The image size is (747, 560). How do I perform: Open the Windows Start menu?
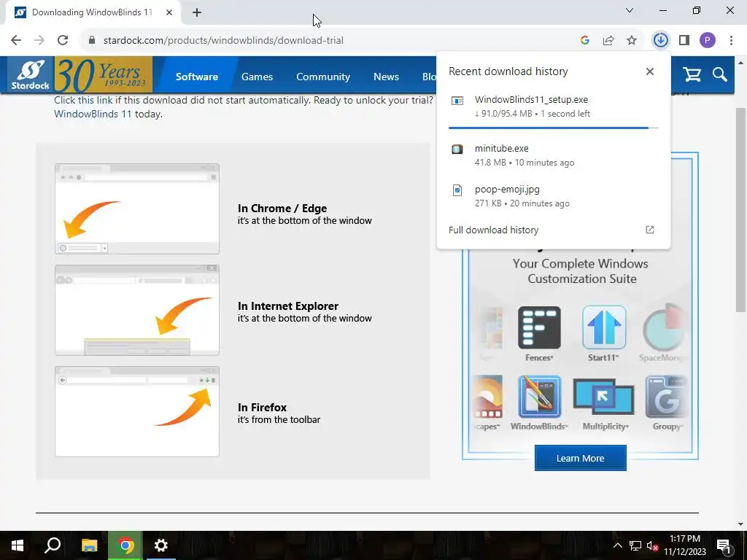coord(18,545)
